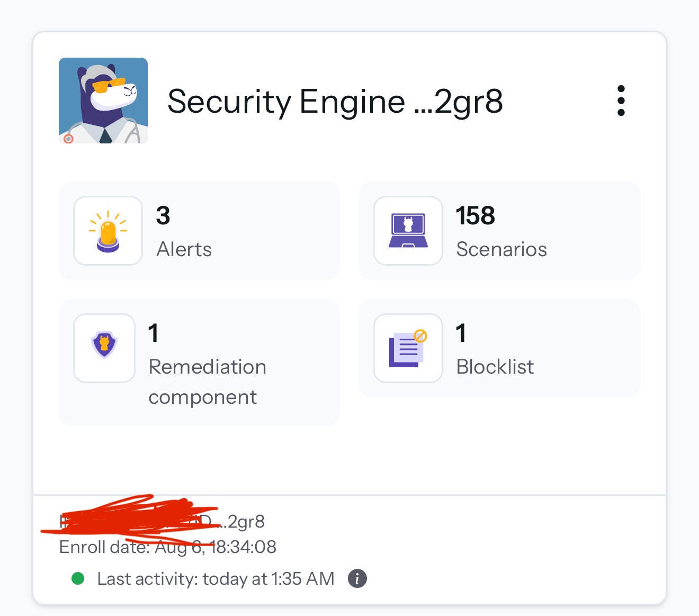The width and height of the screenshot is (699, 616).
Task: Click the Security Engine avatar image
Action: (103, 101)
